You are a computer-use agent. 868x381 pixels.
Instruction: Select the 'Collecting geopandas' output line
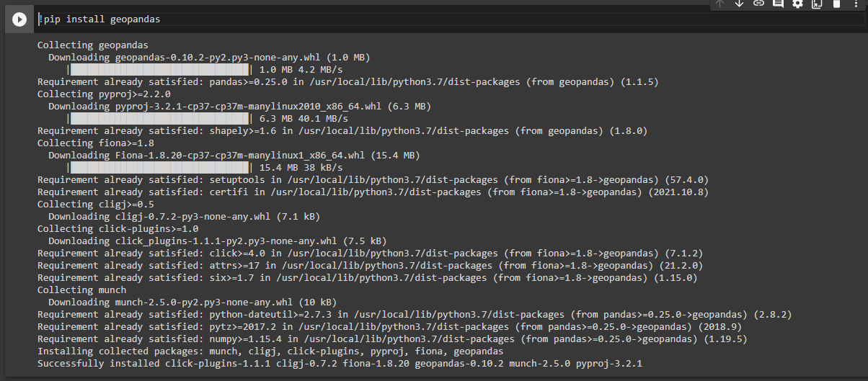[93, 45]
